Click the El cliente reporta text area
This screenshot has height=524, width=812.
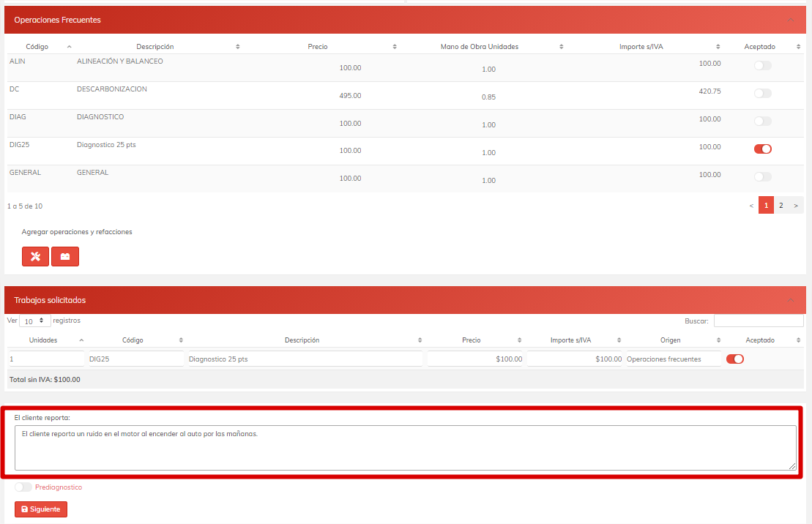[x=405, y=448]
